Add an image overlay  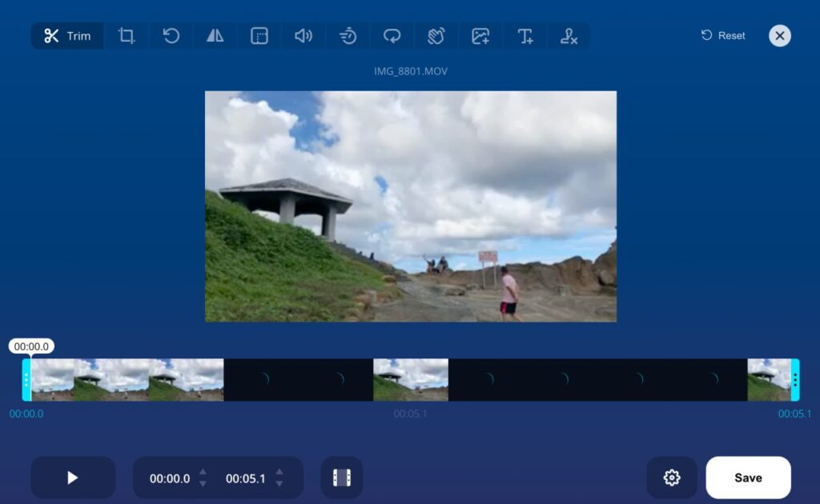[x=480, y=35]
